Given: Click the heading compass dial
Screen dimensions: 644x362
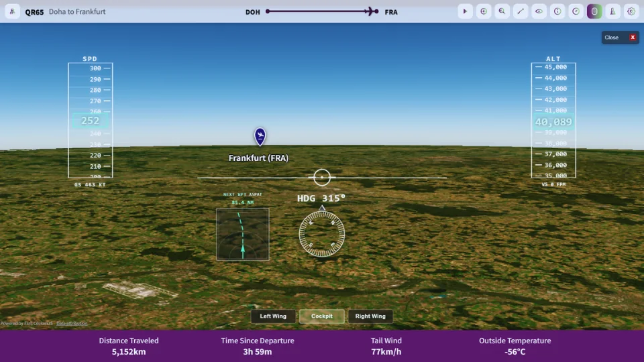Looking at the screenshot, I should [x=322, y=234].
